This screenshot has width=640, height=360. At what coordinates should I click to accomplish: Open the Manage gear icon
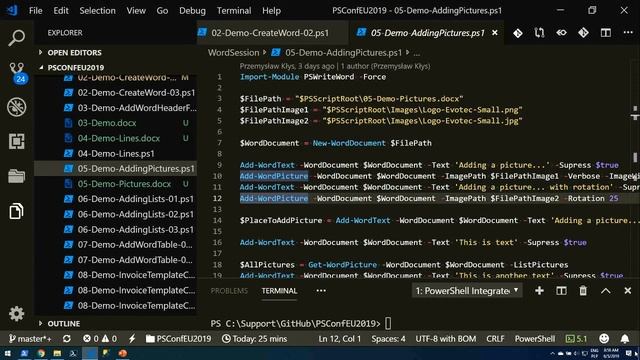16,313
